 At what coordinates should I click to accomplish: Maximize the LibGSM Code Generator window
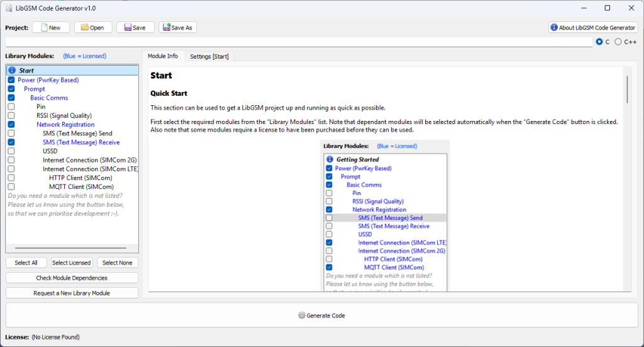coord(608,8)
